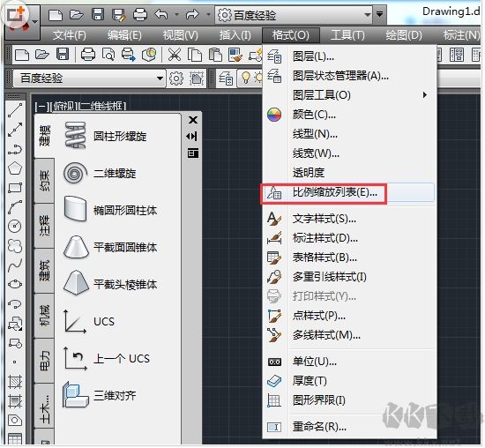Select the Revision Cloud tool
Viewport: 485px width, 448px height.
15,246
